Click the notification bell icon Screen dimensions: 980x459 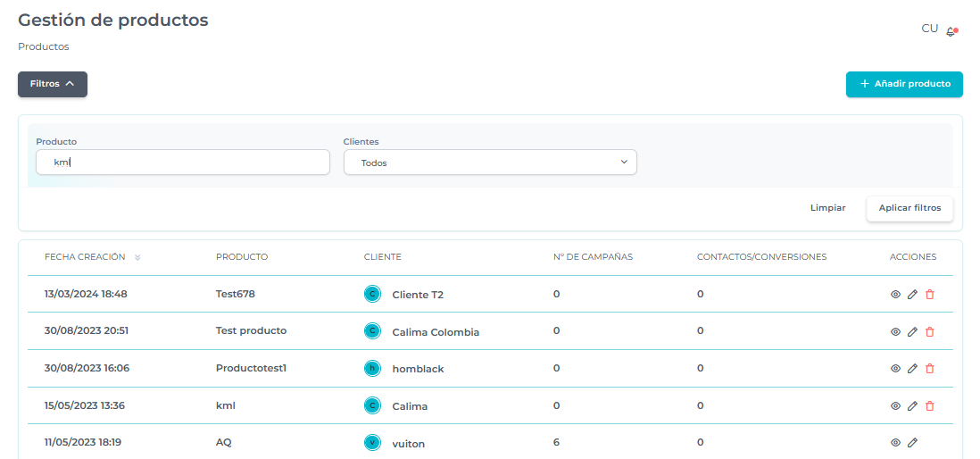951,31
